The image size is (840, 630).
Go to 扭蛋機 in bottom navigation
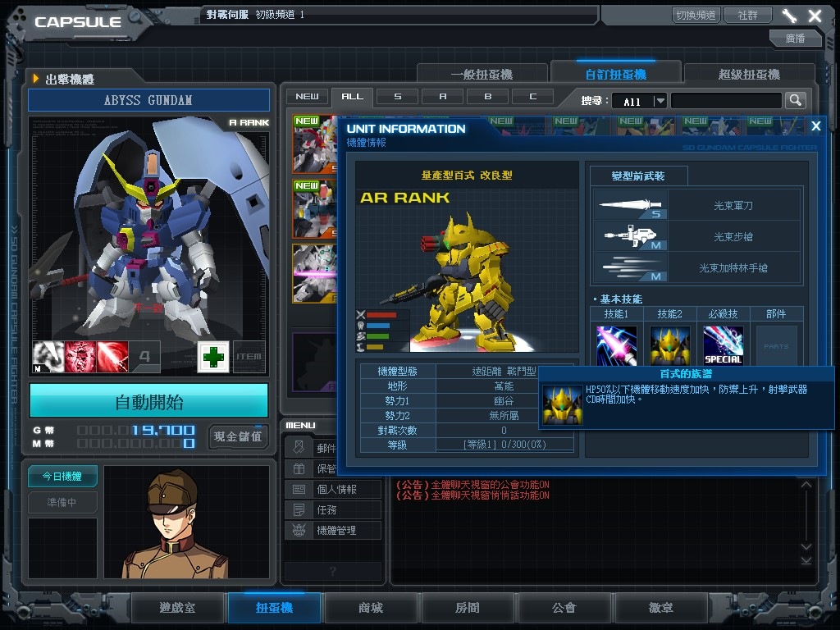pyautogui.click(x=274, y=608)
